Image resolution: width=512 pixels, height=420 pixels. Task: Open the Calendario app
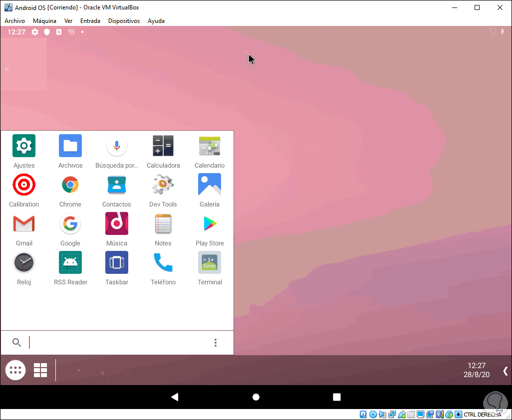point(210,151)
